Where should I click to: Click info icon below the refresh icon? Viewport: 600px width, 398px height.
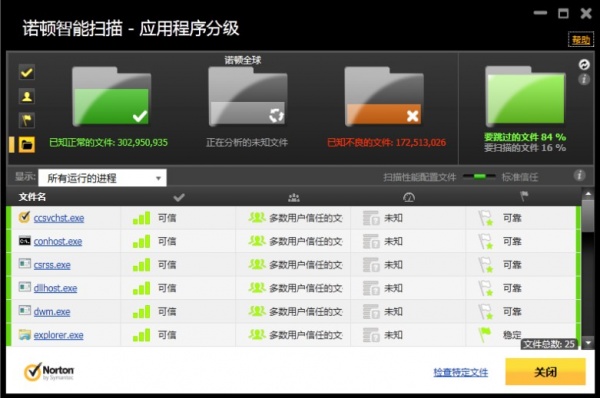click(x=584, y=79)
